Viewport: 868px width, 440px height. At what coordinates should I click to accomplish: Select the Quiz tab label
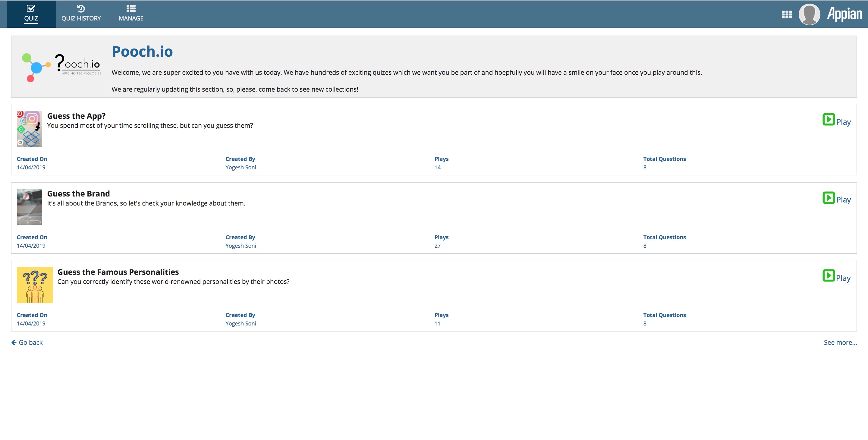[x=31, y=18]
